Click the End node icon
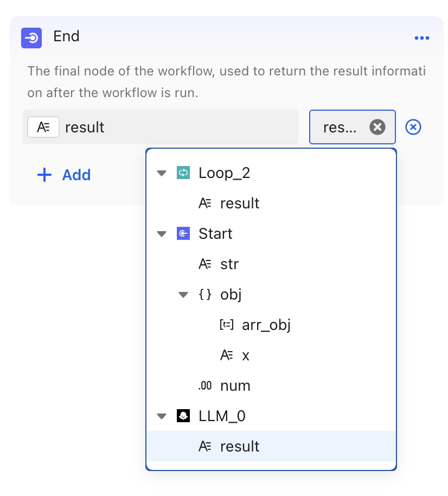Screen dimensions: 448x496 click(31, 38)
